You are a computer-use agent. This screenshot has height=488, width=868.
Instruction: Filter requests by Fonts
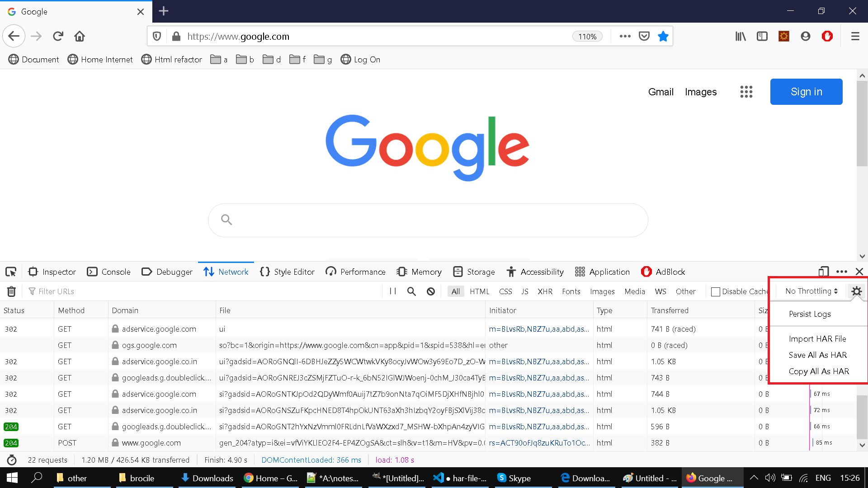[571, 291]
